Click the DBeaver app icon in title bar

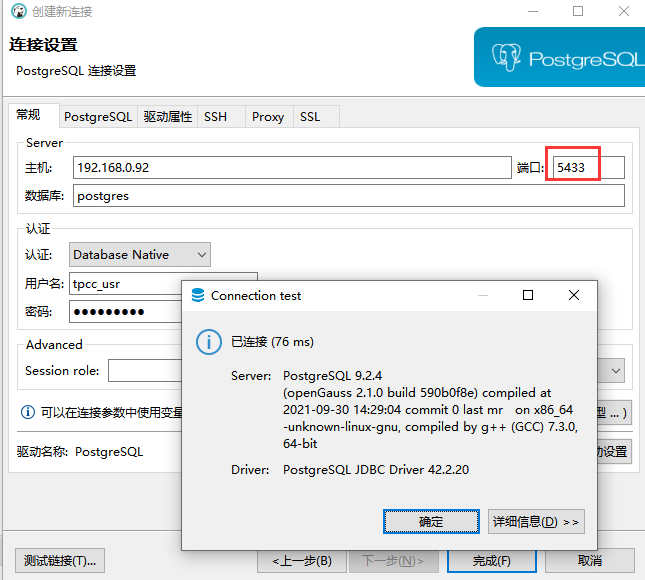(19, 11)
